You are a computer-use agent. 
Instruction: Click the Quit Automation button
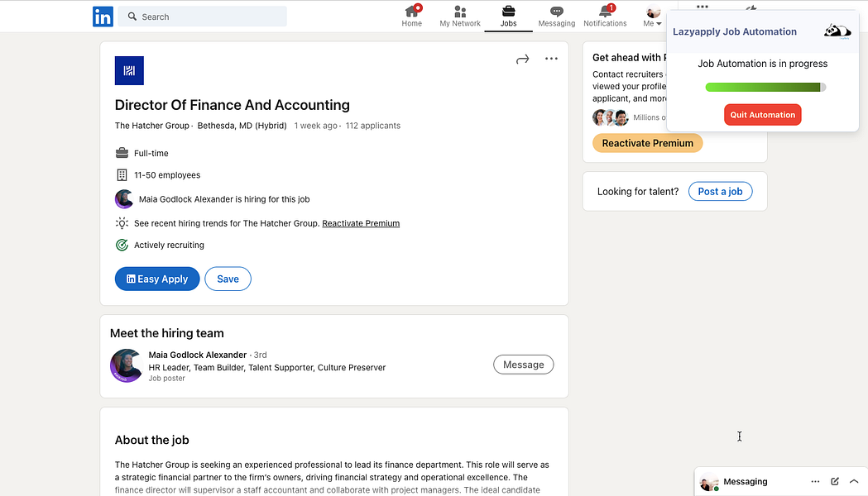(x=762, y=115)
